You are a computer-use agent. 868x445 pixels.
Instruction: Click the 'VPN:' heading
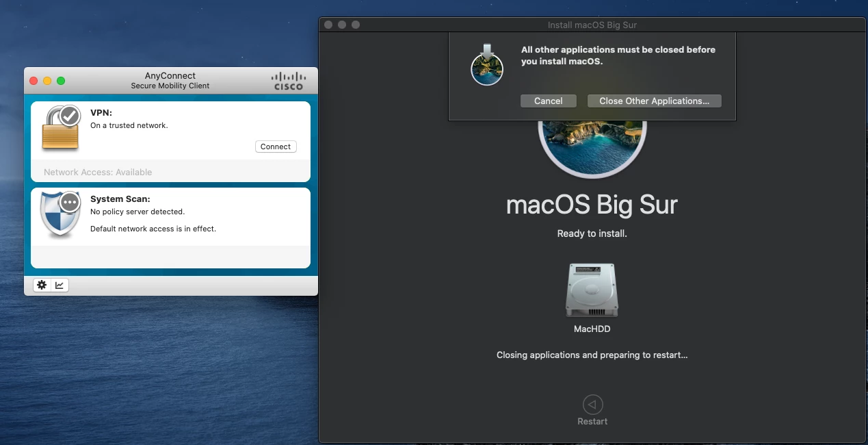point(101,112)
